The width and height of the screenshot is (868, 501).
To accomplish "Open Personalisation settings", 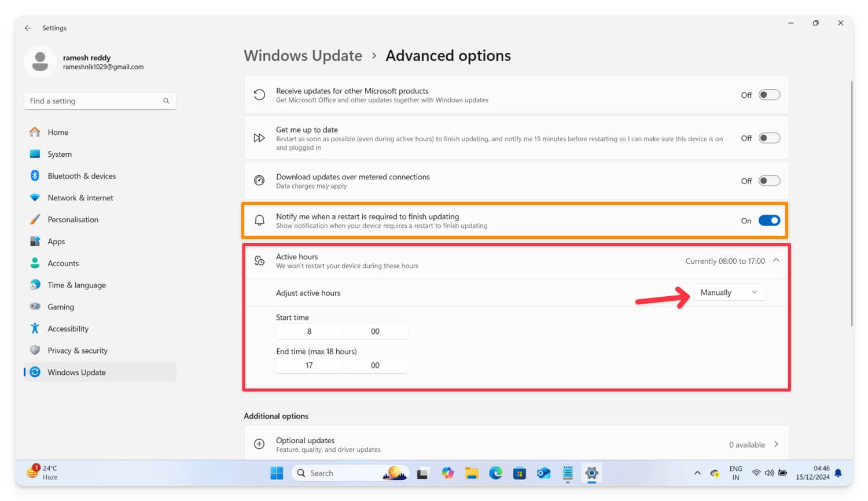I will pos(73,219).
